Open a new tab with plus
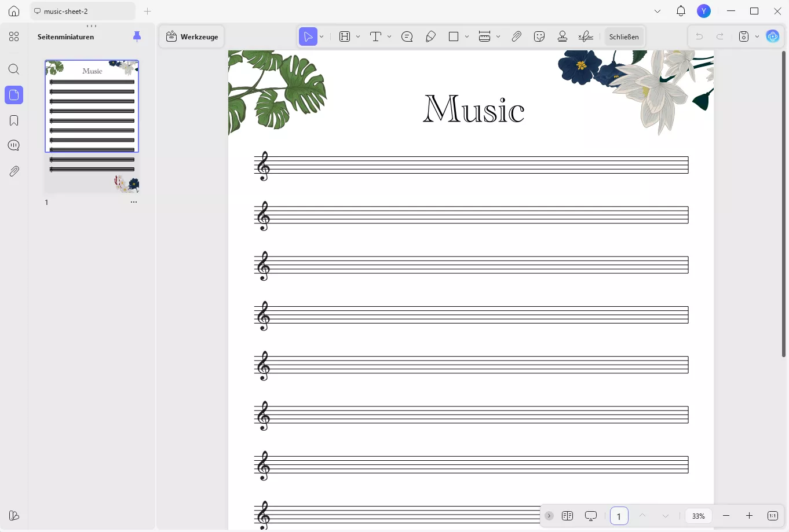 (148, 11)
